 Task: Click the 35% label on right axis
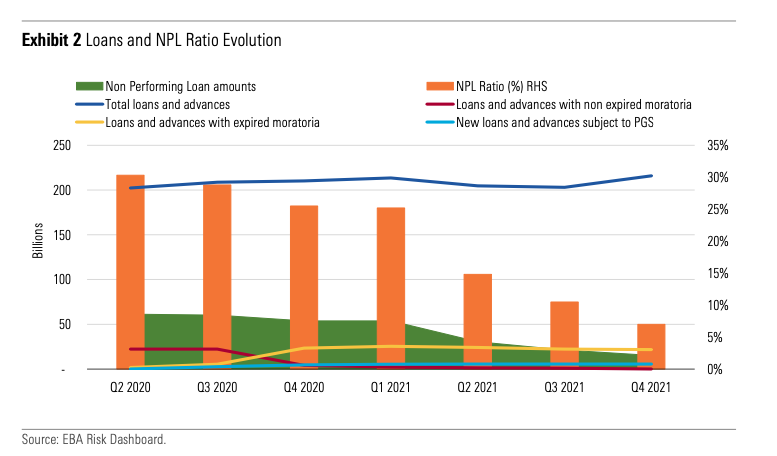click(722, 145)
